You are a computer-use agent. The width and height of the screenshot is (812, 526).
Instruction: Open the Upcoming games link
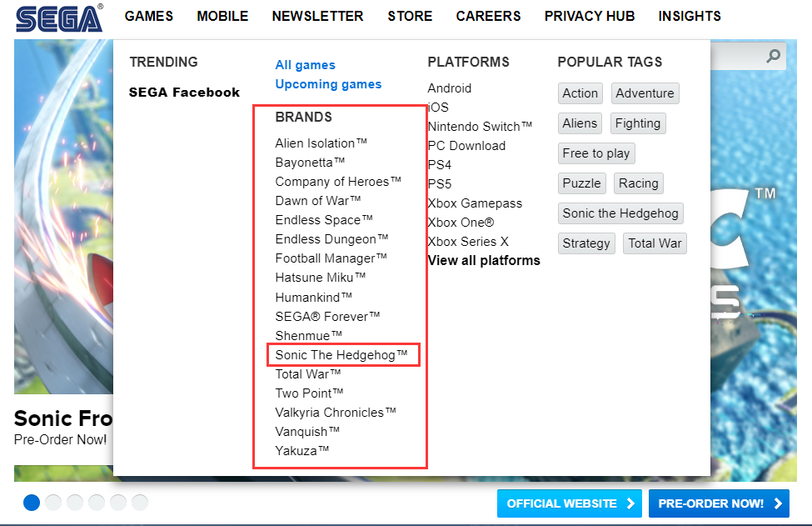coord(328,84)
